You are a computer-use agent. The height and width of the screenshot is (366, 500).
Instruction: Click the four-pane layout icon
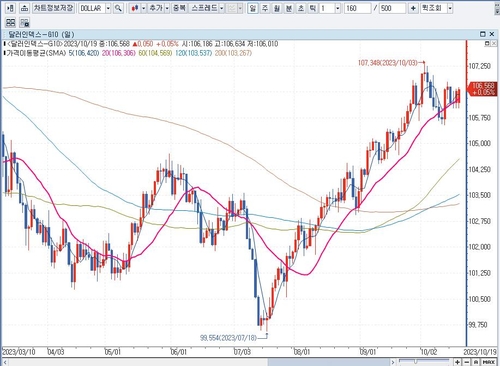(x=10, y=23)
